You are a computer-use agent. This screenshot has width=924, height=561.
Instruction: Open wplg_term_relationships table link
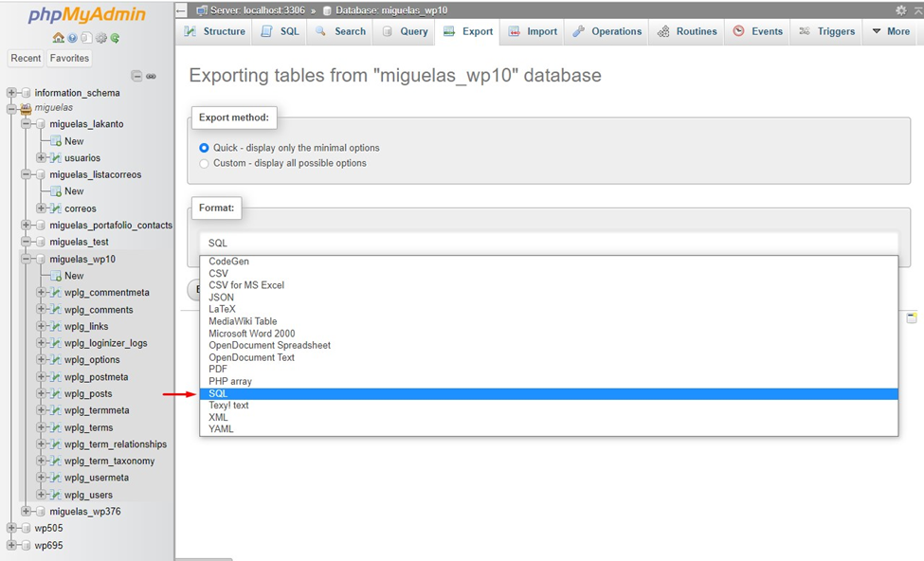[116, 444]
